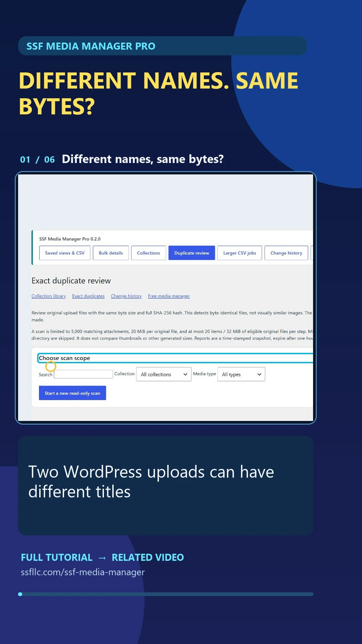Click the 01 / 06 step counter
The height and width of the screenshot is (644, 362).
pyautogui.click(x=37, y=160)
